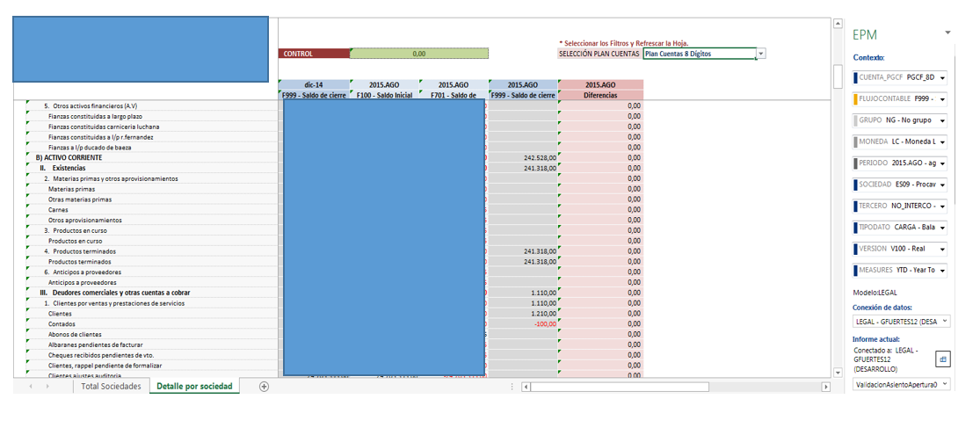Select the red CONTROL label cell
This screenshot has width=980, height=435.
(314, 54)
